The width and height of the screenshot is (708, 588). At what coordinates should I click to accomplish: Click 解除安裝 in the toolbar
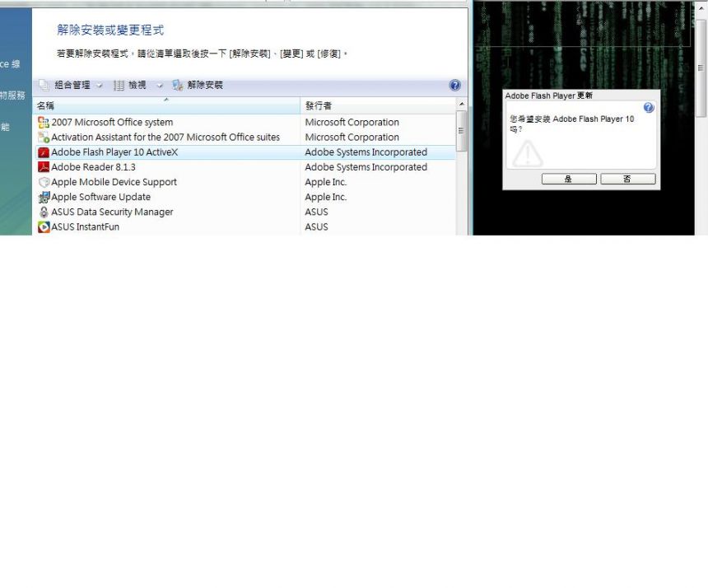[x=201, y=85]
